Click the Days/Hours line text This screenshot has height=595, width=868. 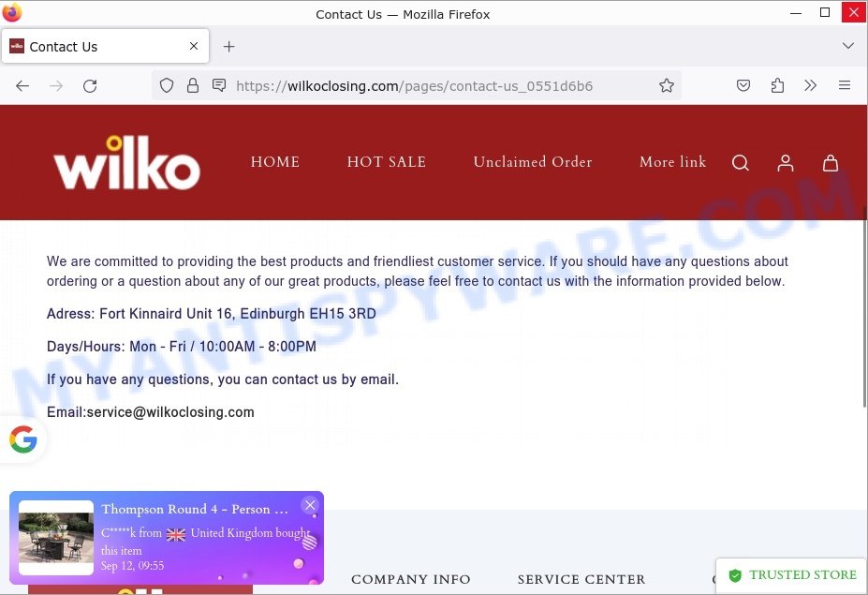click(182, 347)
